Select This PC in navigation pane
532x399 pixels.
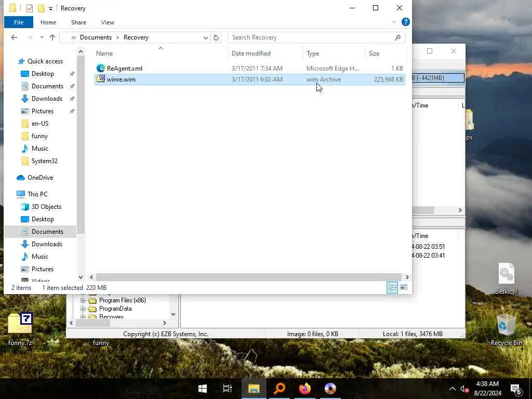coord(37,194)
